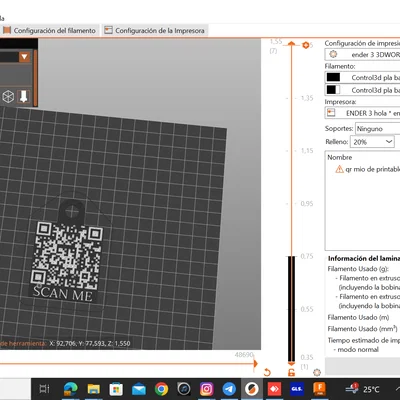Expand the Relleno 20% combo box
The image size is (400, 400).
click(x=372, y=142)
